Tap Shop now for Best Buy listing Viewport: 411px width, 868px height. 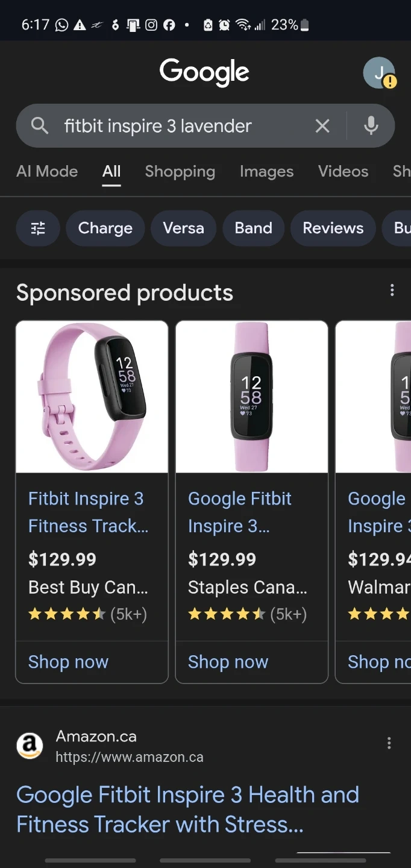pyautogui.click(x=68, y=662)
